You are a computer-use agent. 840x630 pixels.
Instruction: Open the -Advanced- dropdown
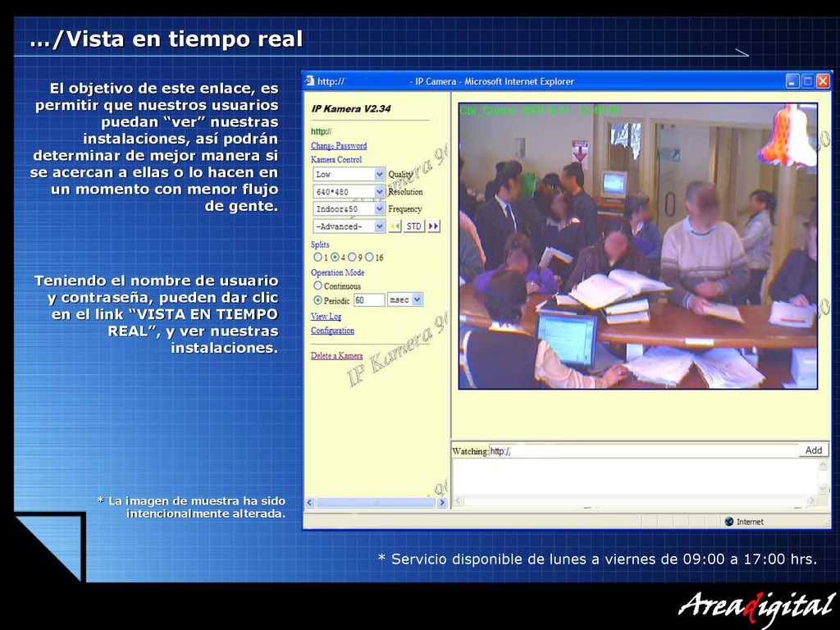pyautogui.click(x=349, y=226)
